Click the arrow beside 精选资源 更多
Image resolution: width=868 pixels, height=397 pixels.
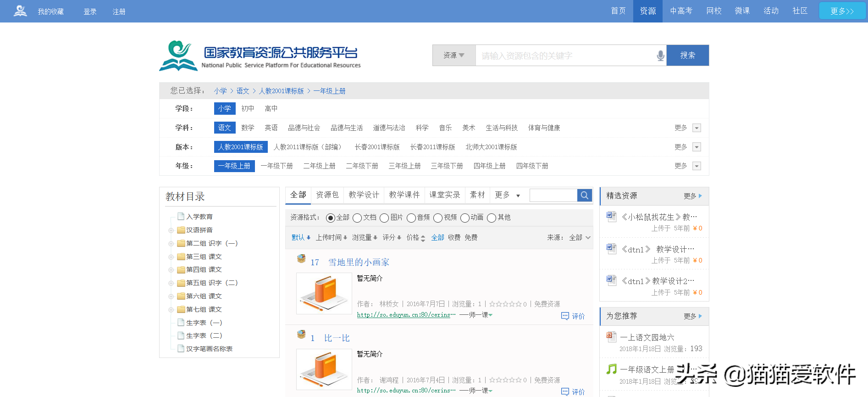coord(700,196)
